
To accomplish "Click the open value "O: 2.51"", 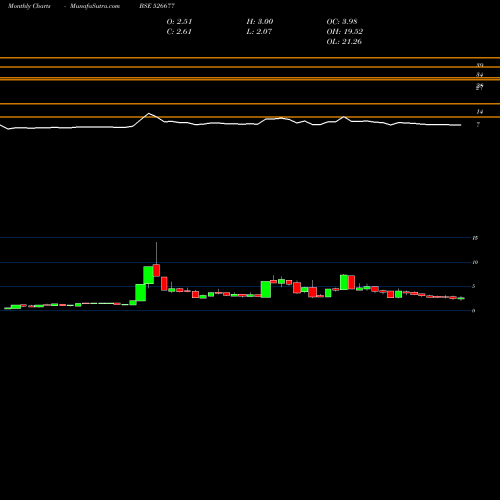I will tap(179, 21).
